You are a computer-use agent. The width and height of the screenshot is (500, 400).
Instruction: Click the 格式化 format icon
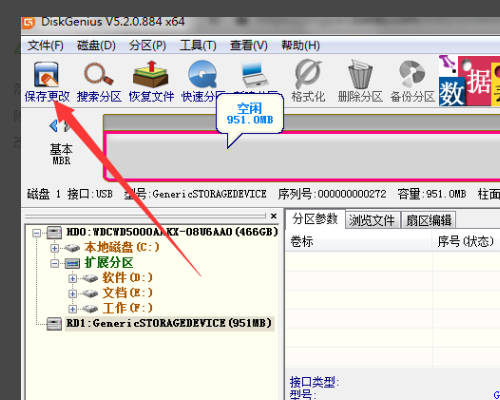[308, 82]
